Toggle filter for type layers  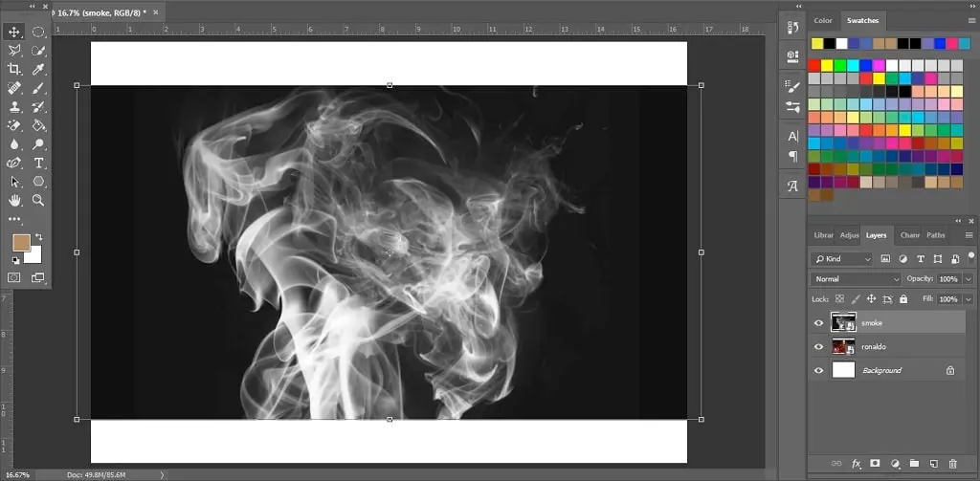pyautogui.click(x=920, y=258)
